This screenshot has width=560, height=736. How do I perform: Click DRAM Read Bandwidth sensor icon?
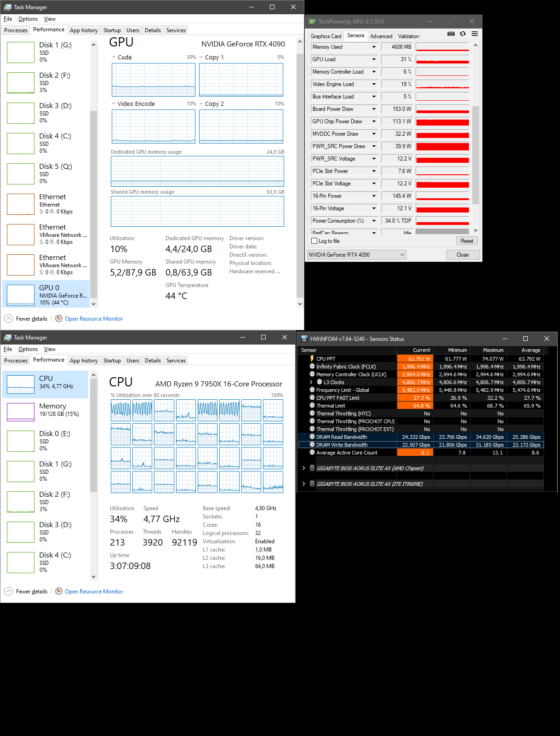312,437
